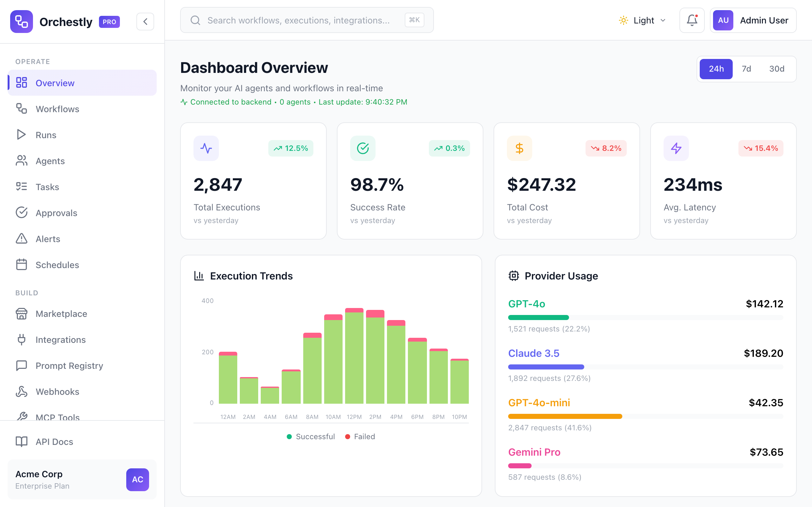Go to Agents via people icon
This screenshot has height=507, width=812.
click(22, 161)
